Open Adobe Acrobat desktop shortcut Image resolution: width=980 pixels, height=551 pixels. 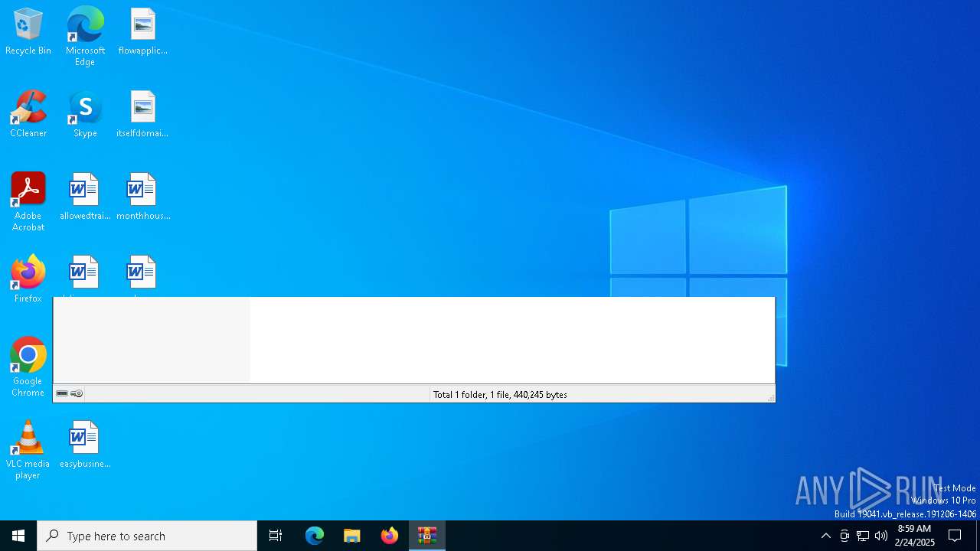tap(28, 202)
